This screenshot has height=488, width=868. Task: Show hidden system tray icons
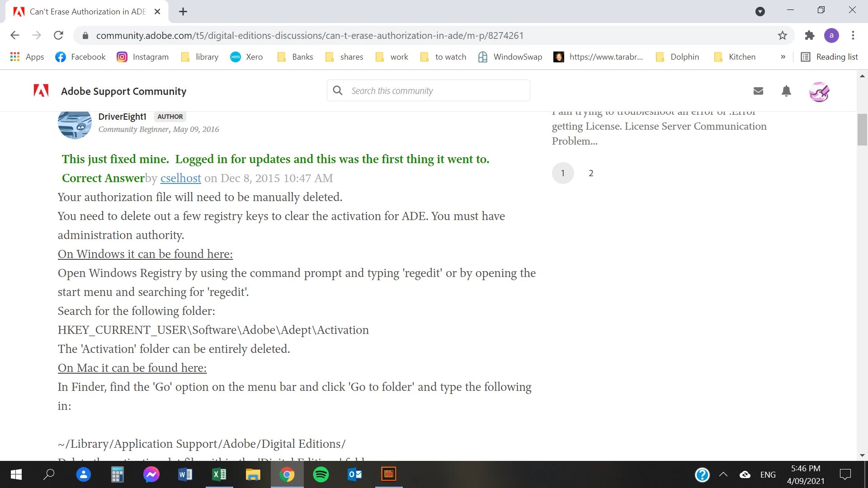723,474
